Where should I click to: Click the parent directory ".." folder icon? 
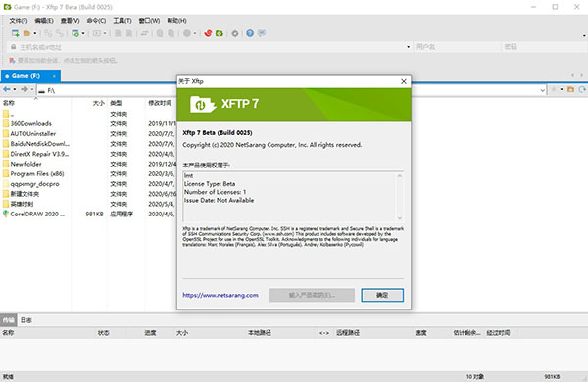coord(6,114)
